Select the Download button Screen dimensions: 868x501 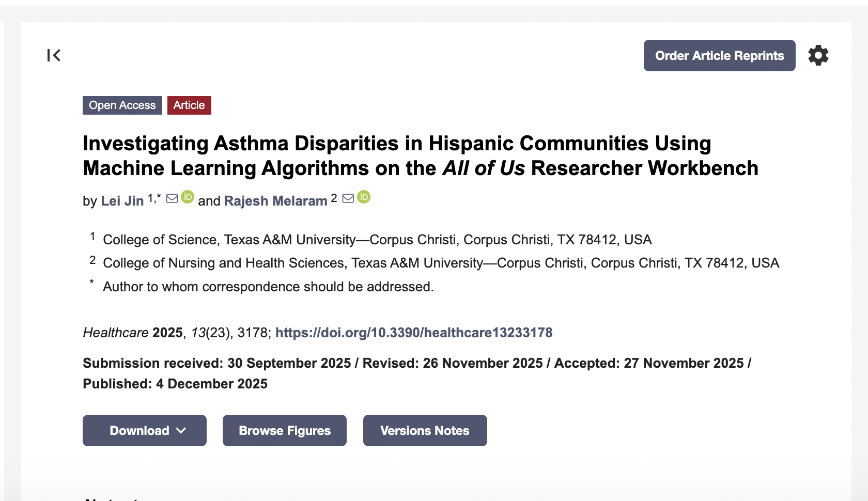point(139,430)
